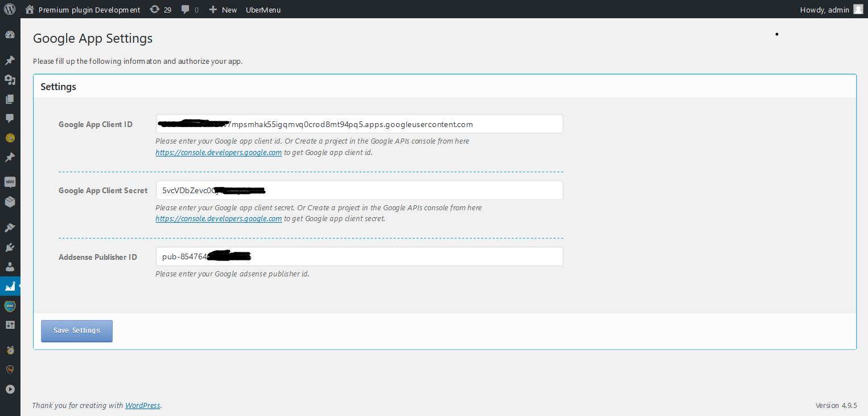Image resolution: width=868 pixels, height=416 pixels.
Task: Open the blue badge icon in sidebar
Action: pos(10,306)
